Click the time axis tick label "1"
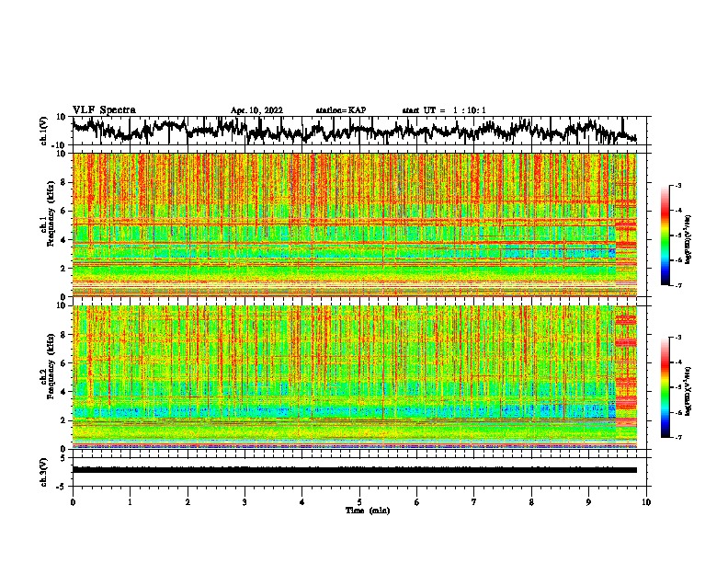 (130, 502)
